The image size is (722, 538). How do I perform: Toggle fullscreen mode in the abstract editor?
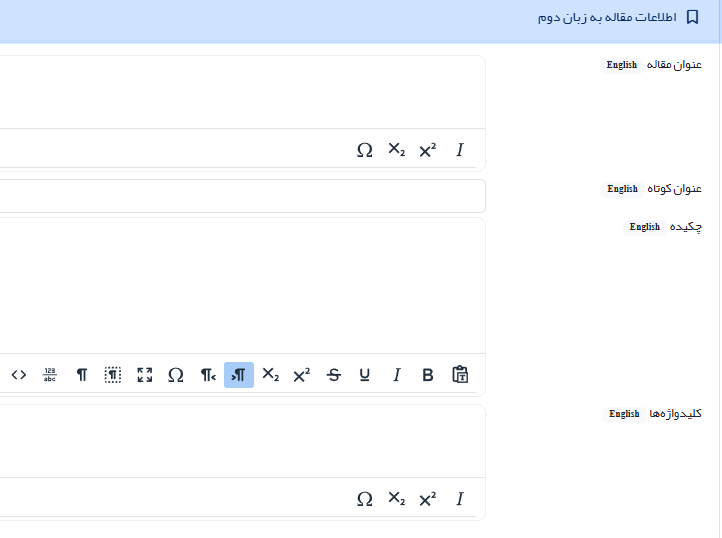click(145, 375)
